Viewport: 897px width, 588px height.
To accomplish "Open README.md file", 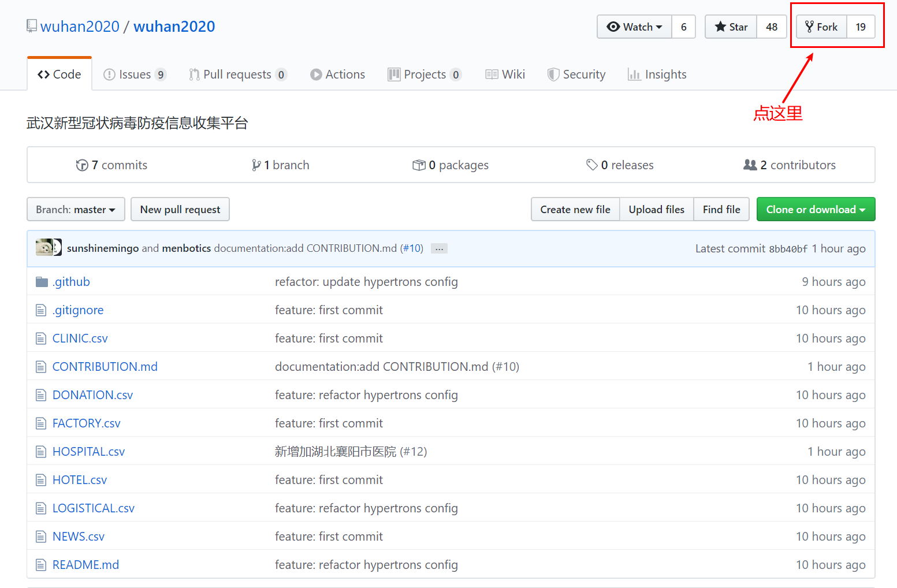I will (85, 565).
